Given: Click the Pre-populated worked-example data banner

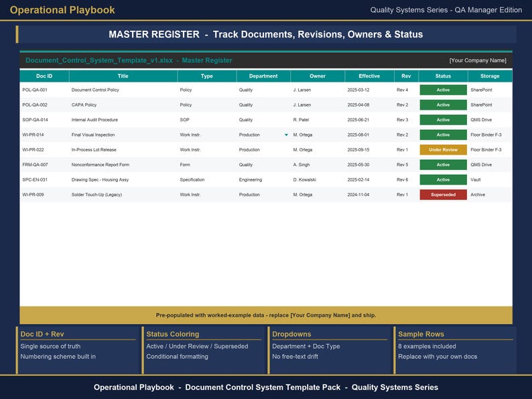Looking at the screenshot, I should pyautogui.click(x=266, y=315).
